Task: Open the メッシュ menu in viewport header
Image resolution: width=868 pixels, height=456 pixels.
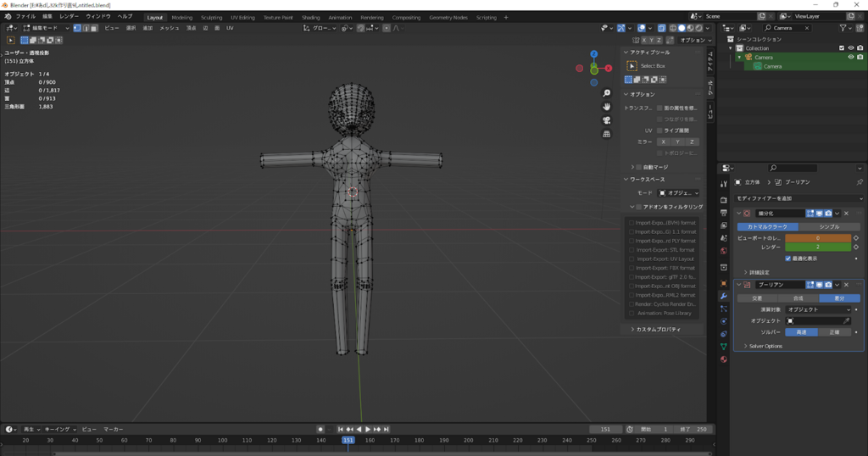Action: 170,28
